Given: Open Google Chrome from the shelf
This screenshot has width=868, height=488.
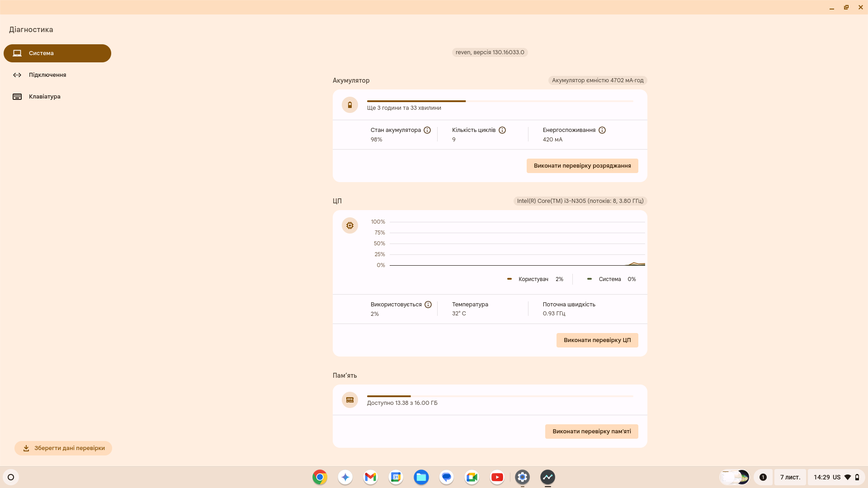Looking at the screenshot, I should 320,477.
